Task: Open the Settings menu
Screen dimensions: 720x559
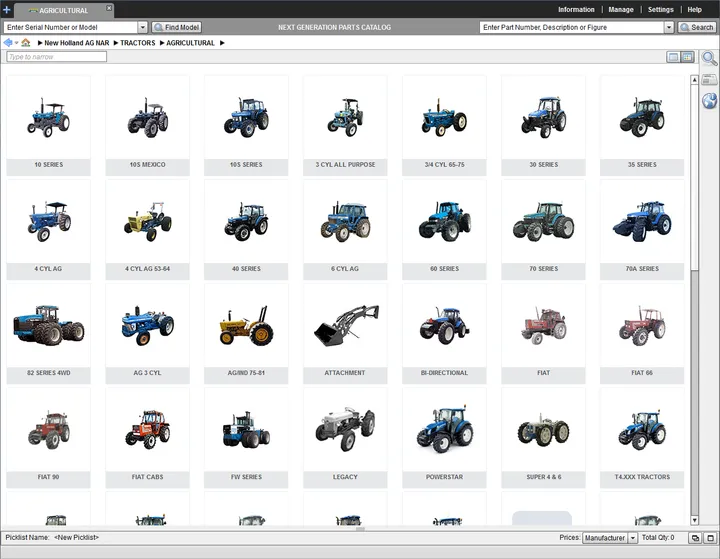Action: coord(660,9)
